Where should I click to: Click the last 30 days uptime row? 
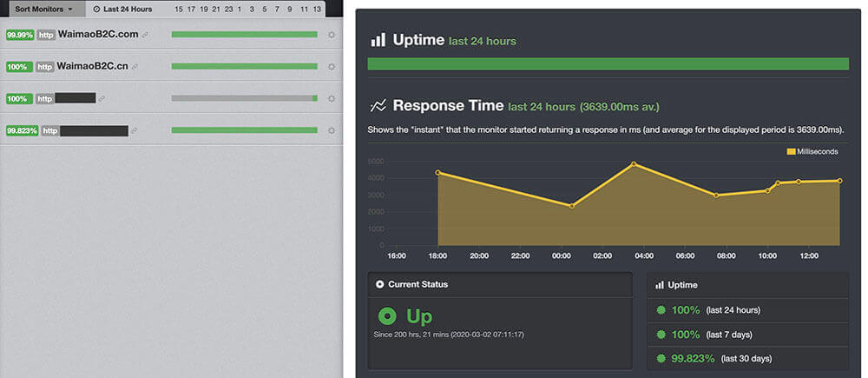(747, 358)
